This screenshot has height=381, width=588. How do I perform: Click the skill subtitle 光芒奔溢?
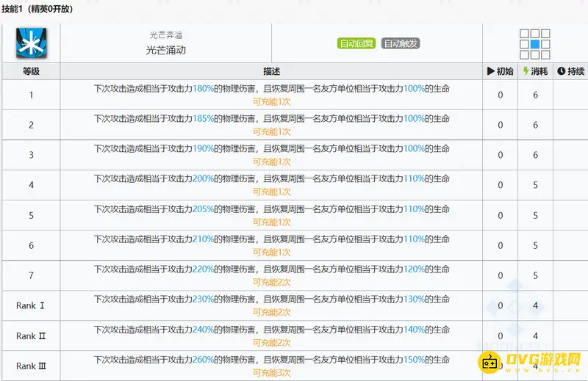166,35
